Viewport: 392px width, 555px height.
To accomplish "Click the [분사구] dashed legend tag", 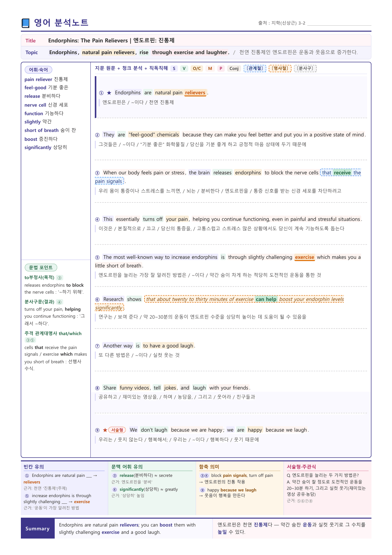I will point(305,68).
